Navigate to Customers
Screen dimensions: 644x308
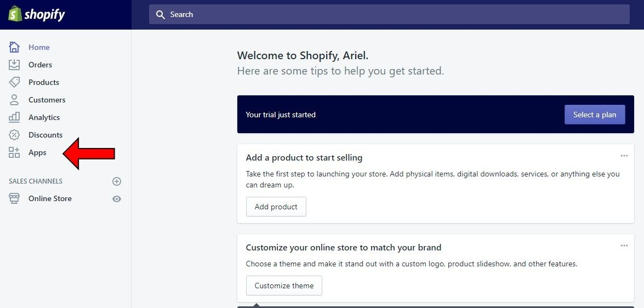pyautogui.click(x=47, y=100)
